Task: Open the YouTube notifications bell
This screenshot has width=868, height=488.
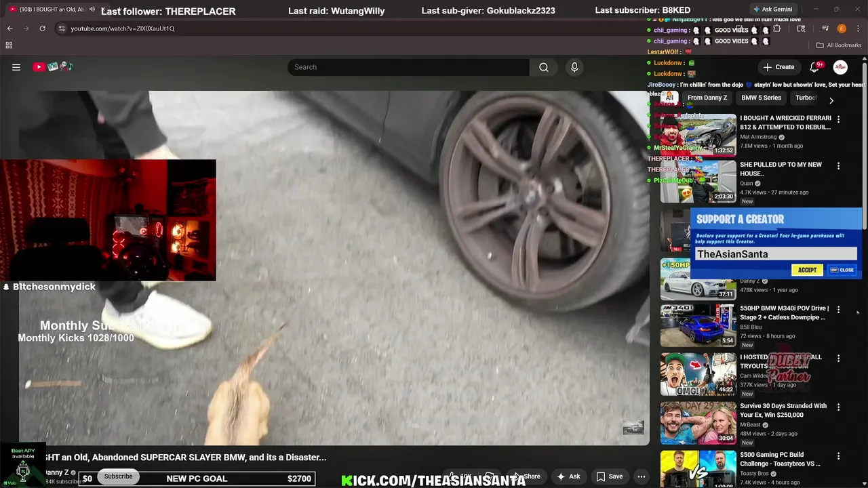Action: click(x=815, y=67)
